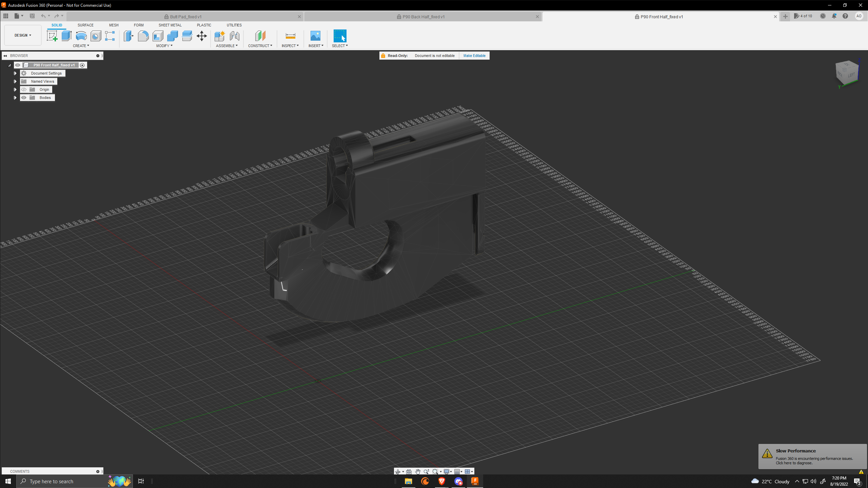Select the Press Pull tool
Viewport: 868px width, 488px height.
pyautogui.click(x=129, y=36)
